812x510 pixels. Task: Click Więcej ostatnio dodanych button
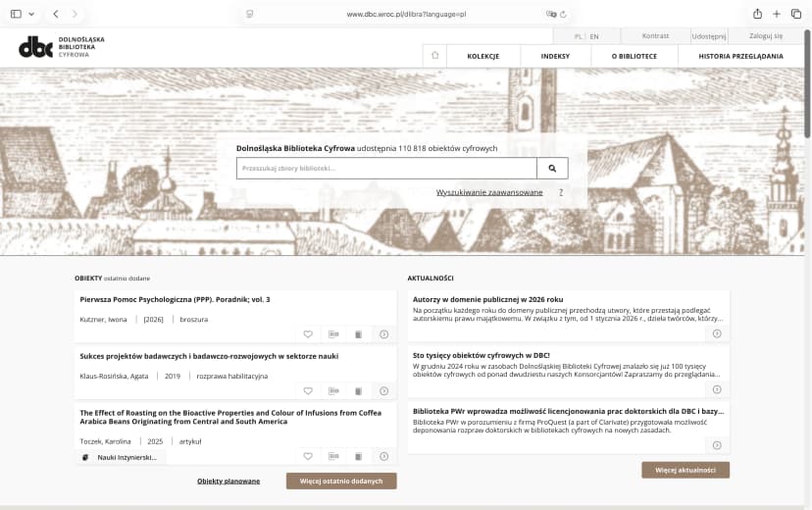[x=341, y=481]
